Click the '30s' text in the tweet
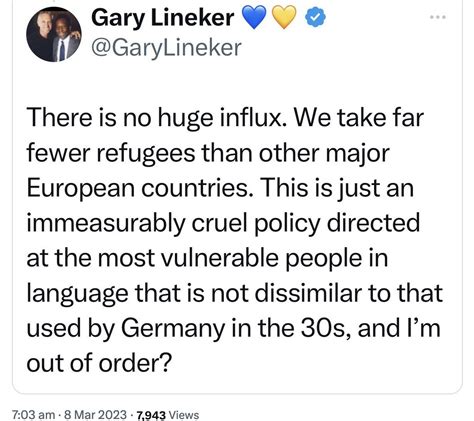This screenshot has width=474, height=421. pyautogui.click(x=326, y=328)
